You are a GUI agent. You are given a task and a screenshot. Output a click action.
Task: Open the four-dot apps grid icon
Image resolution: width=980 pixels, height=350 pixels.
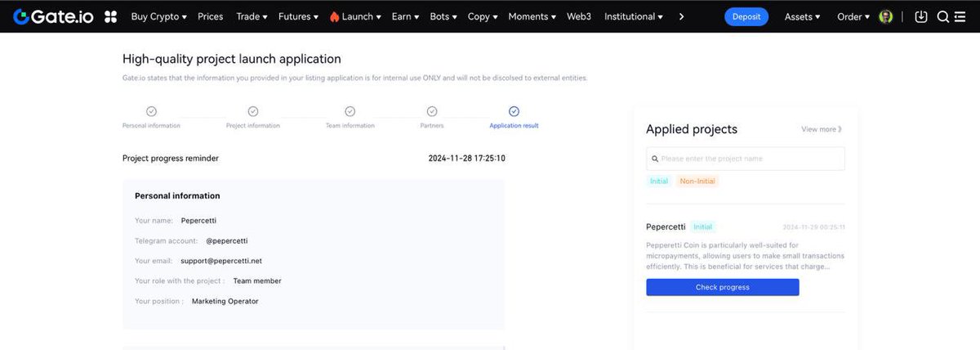[111, 16]
